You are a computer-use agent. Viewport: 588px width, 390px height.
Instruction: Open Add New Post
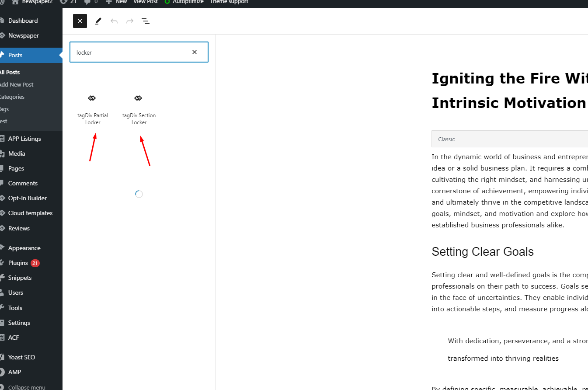17,84
